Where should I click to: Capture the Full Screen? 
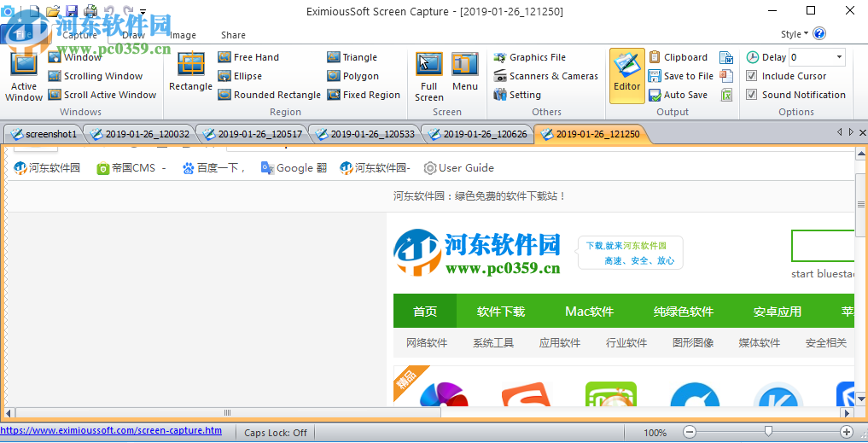[429, 77]
